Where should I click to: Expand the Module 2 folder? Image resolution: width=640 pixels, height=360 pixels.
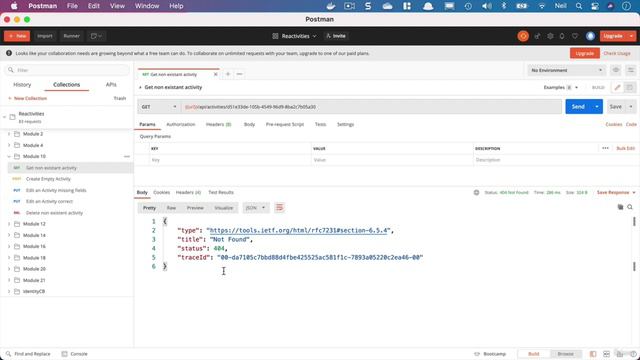pyautogui.click(x=9, y=134)
